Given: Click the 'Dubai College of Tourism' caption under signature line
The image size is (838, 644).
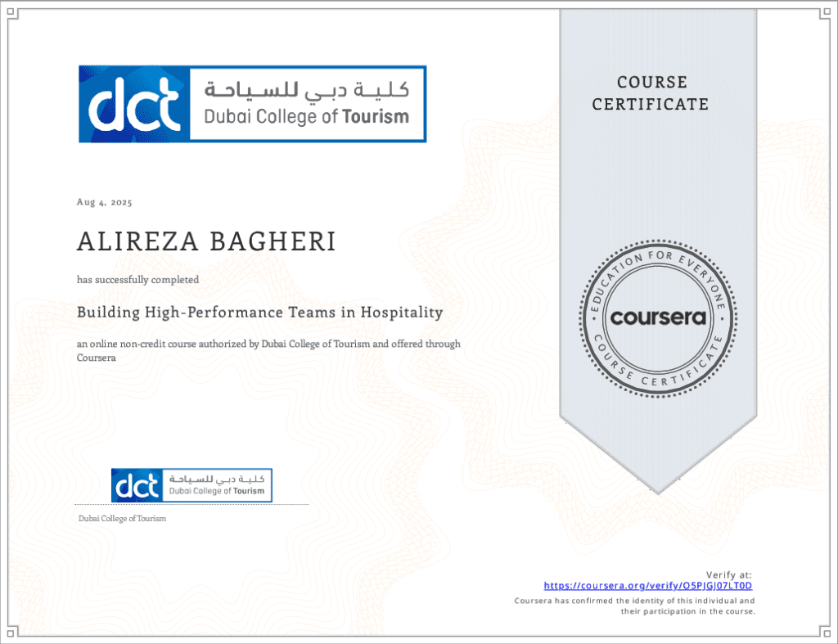Looking at the screenshot, I should tap(123, 519).
